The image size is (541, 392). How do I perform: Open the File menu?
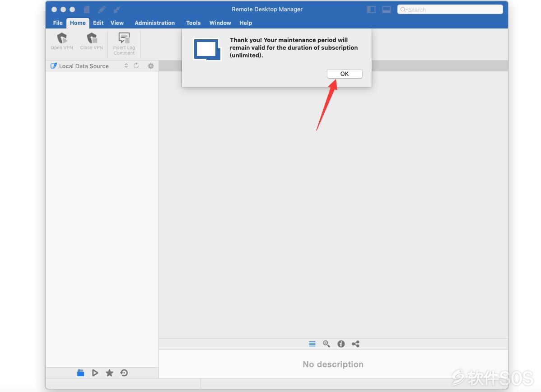58,23
